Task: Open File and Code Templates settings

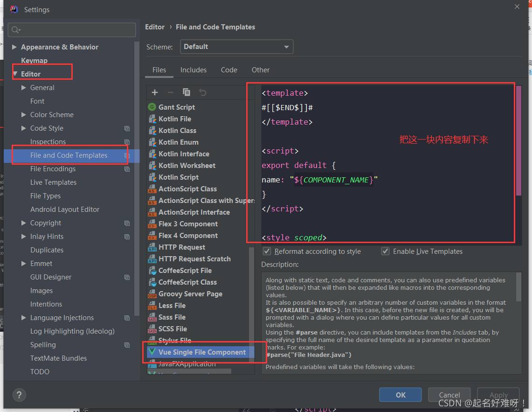Action: click(x=69, y=155)
